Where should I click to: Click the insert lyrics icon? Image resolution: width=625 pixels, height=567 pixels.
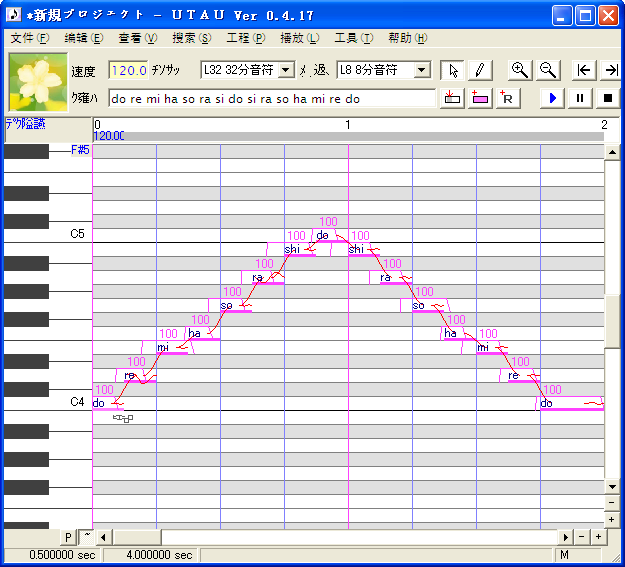(x=452, y=98)
